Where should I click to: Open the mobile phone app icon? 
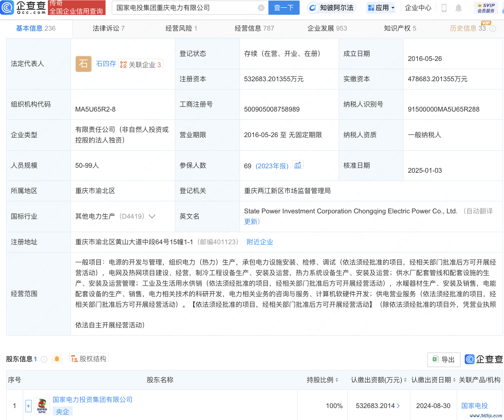pyautogui.click(x=444, y=8)
